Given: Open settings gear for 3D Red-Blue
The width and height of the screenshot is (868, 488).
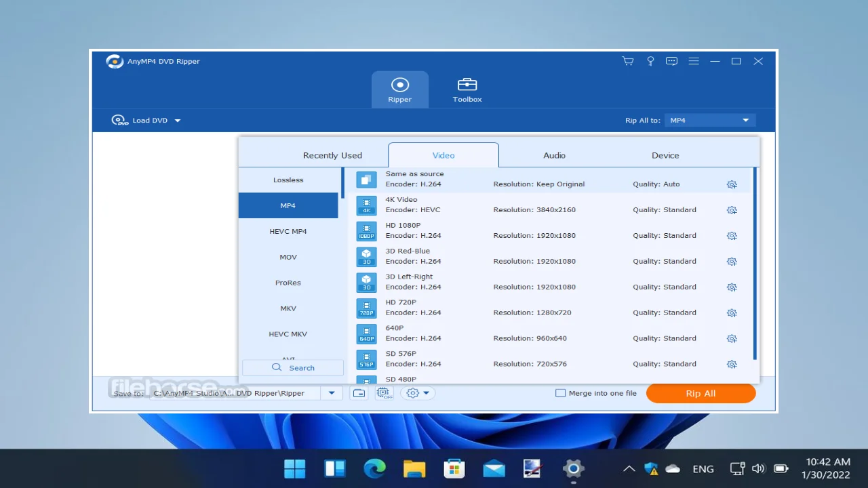Looking at the screenshot, I should click(x=732, y=262).
